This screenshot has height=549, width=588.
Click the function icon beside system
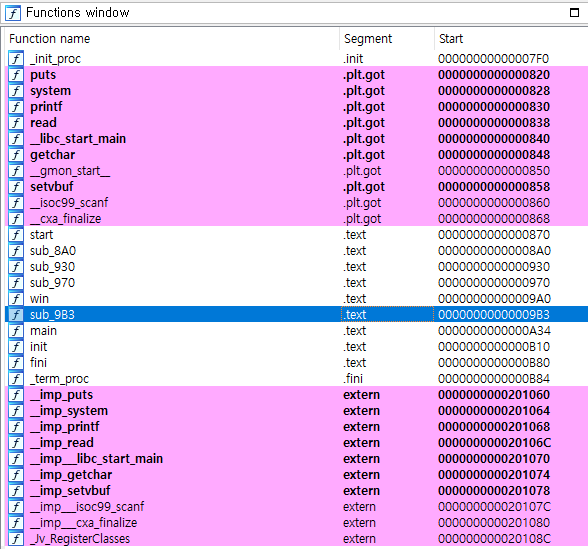(x=16, y=91)
